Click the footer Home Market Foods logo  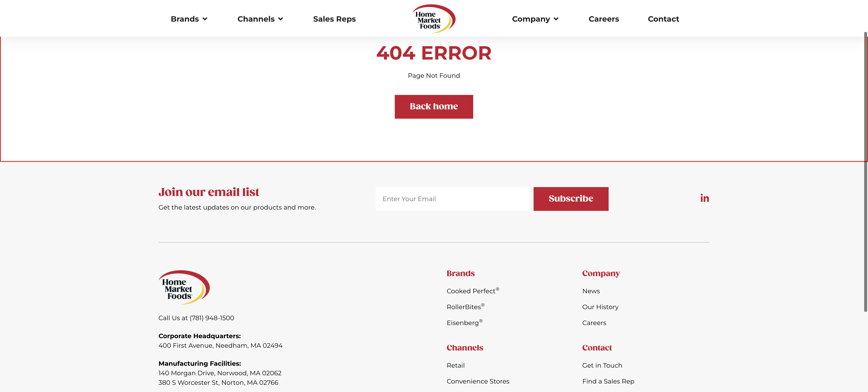point(184,288)
